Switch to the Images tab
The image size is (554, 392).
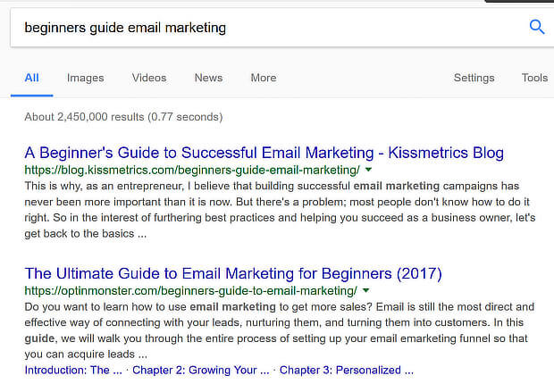pyautogui.click(x=86, y=78)
